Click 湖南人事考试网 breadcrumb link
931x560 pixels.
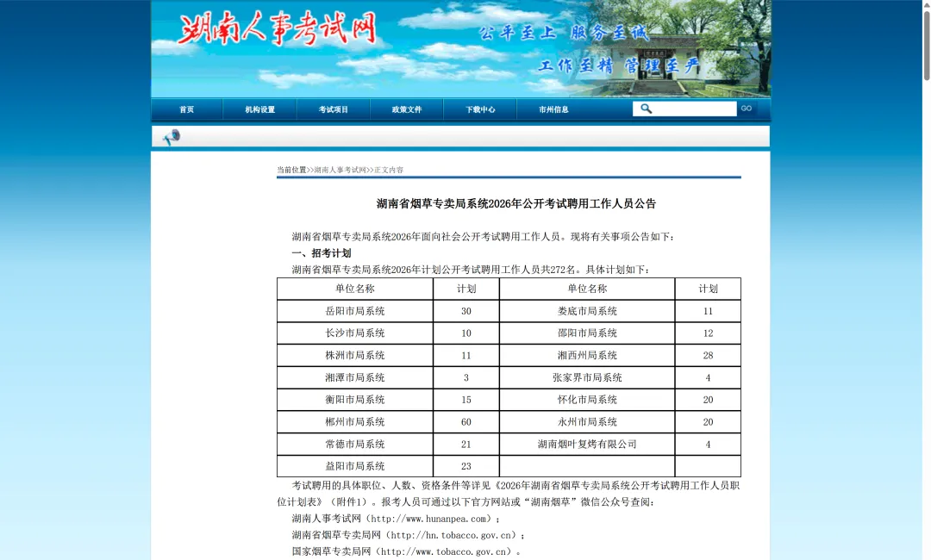(x=341, y=171)
